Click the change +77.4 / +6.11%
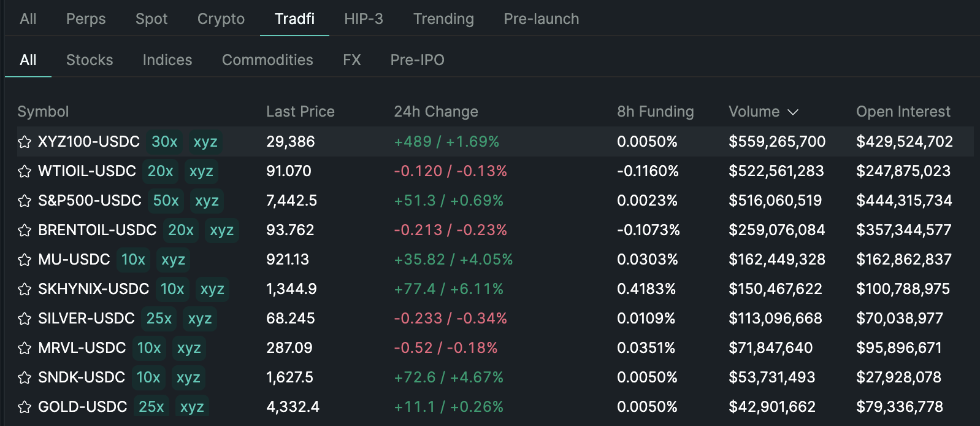This screenshot has width=980, height=426. [449, 289]
